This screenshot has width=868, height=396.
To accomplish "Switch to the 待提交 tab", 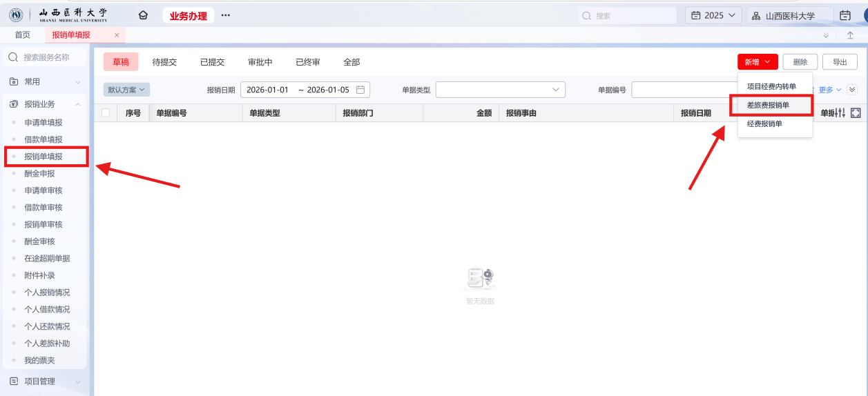I will 164,62.
